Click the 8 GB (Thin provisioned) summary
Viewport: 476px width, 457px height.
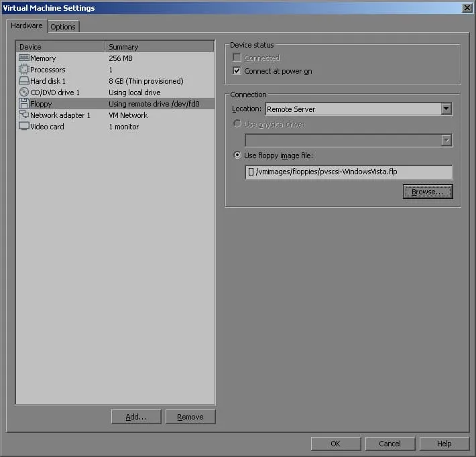pyautogui.click(x=146, y=81)
